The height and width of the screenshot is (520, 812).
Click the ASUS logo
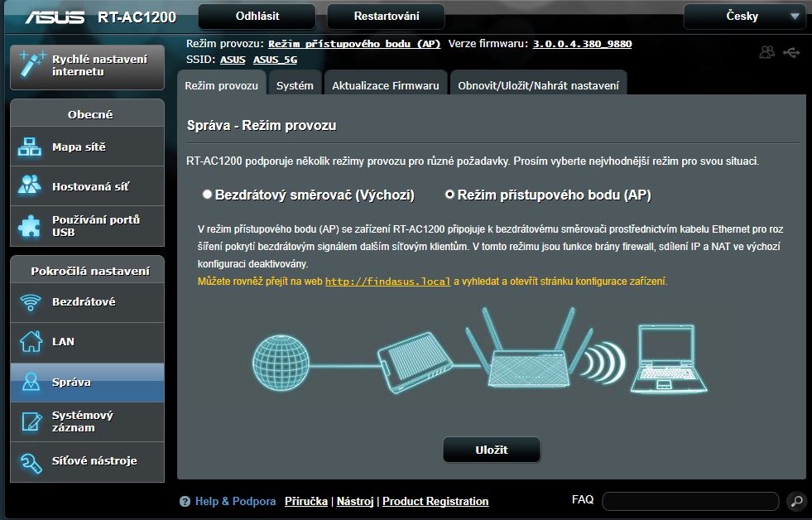tap(55, 17)
